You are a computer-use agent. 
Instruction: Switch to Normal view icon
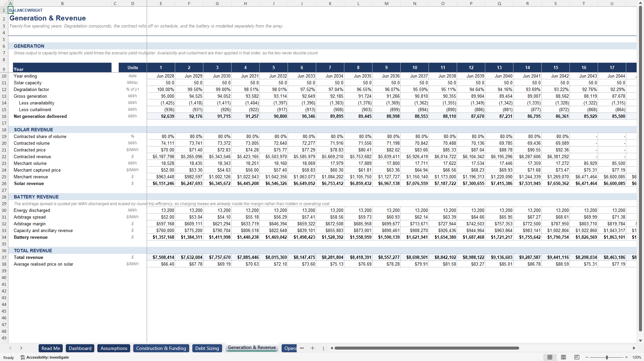[x=550, y=357]
